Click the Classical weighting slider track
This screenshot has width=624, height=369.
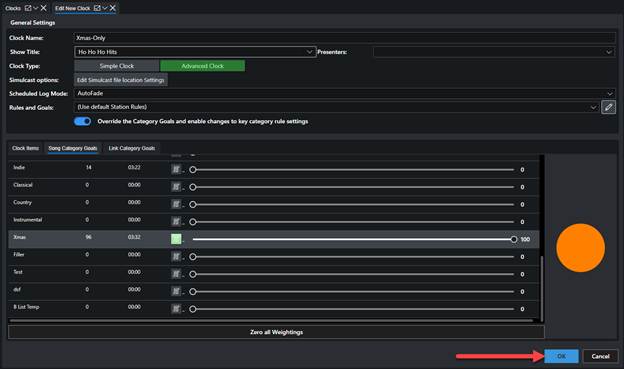(353, 187)
